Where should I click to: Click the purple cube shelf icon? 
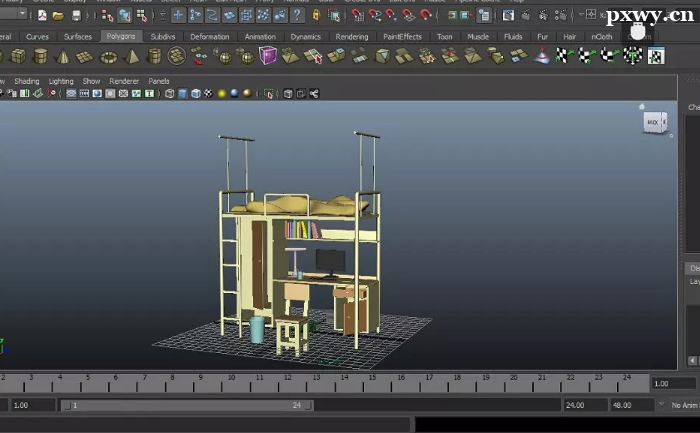point(268,56)
